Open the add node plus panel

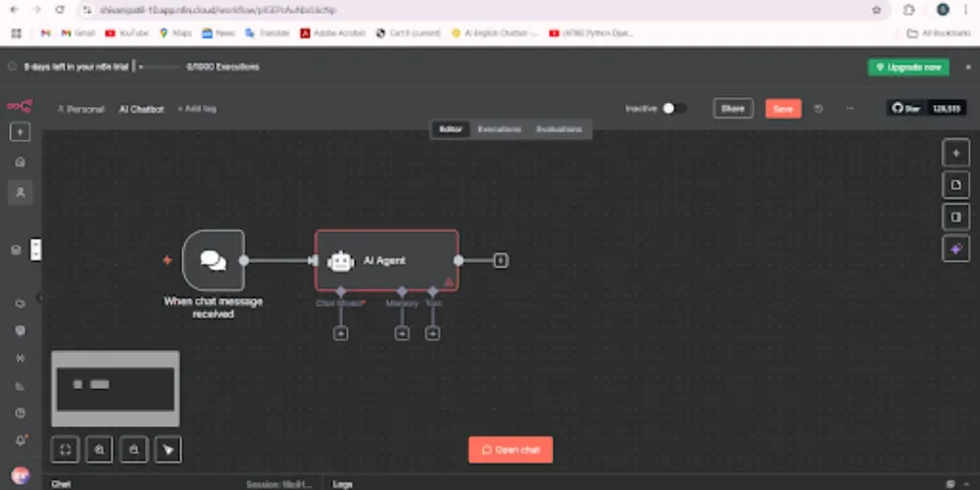tap(955, 152)
